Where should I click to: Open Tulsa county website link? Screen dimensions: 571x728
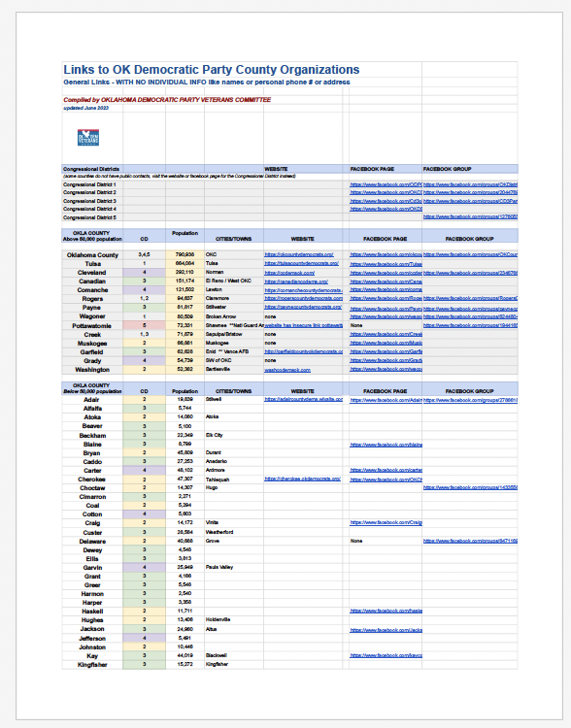pyautogui.click(x=301, y=263)
